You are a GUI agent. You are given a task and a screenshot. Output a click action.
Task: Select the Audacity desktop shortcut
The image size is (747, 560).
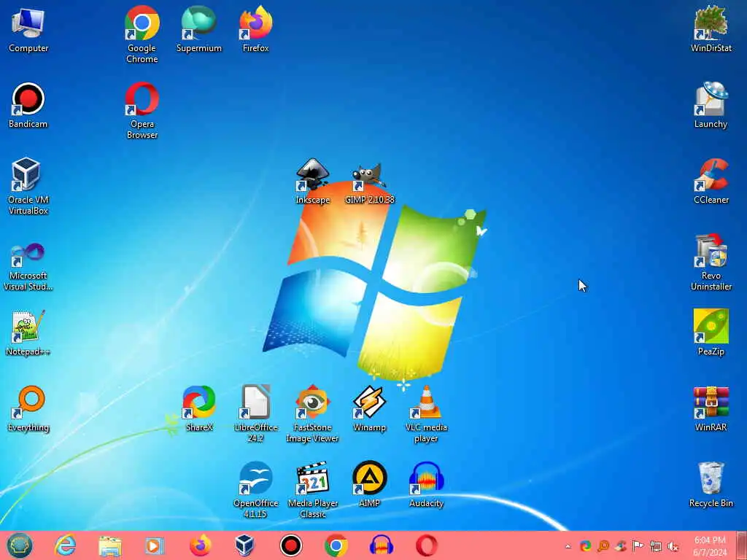tap(426, 485)
